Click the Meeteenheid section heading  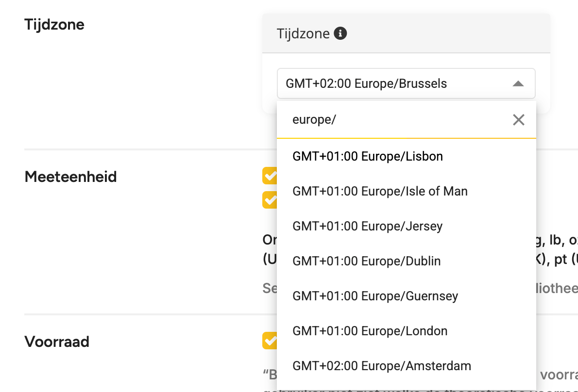pyautogui.click(x=70, y=177)
